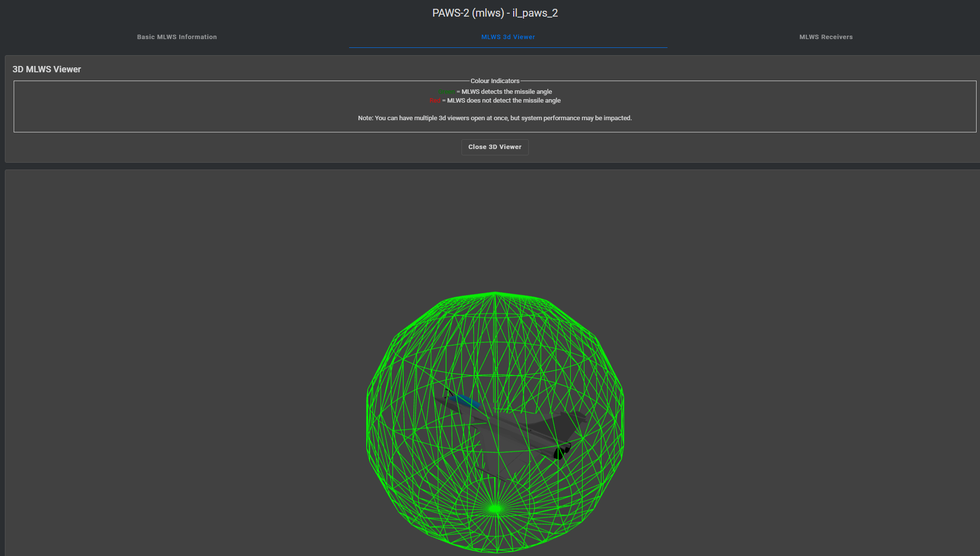980x556 pixels.
Task: Click the blue cockpit canopy on aircraft
Action: pos(464,401)
